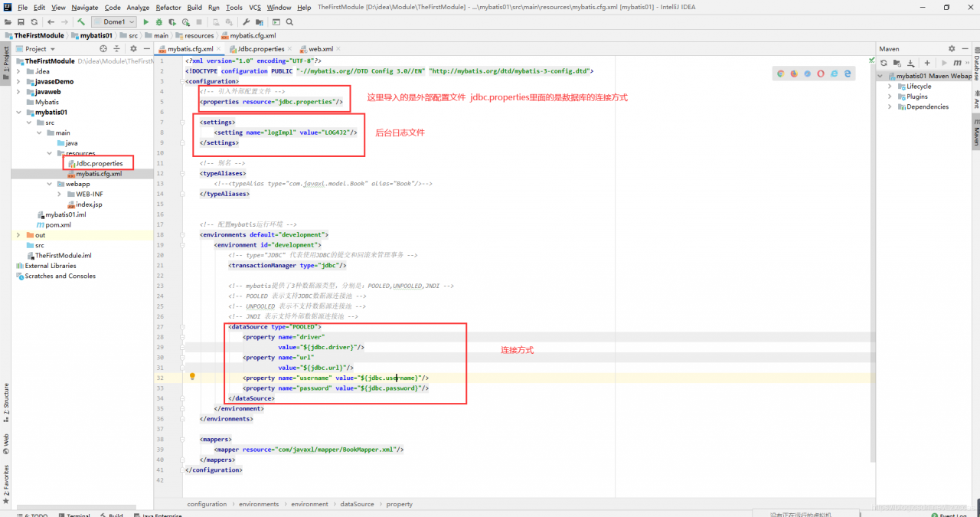This screenshot has height=517, width=980.
Task: Select pom.xml in the project tree
Action: coord(57,225)
